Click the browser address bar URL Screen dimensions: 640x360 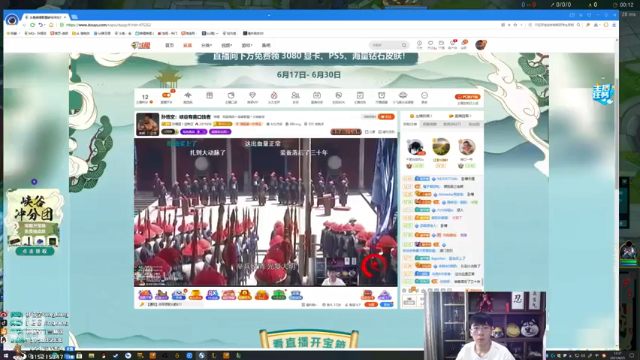click(109, 25)
